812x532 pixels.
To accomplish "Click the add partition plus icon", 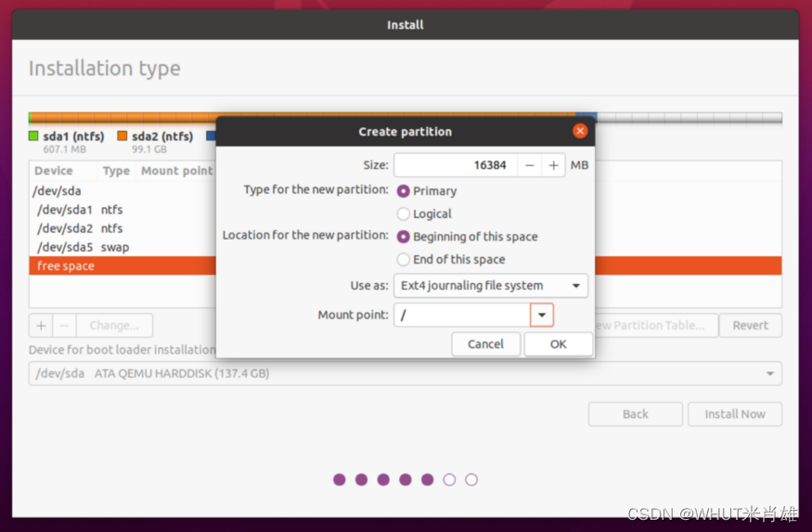I will (x=41, y=325).
